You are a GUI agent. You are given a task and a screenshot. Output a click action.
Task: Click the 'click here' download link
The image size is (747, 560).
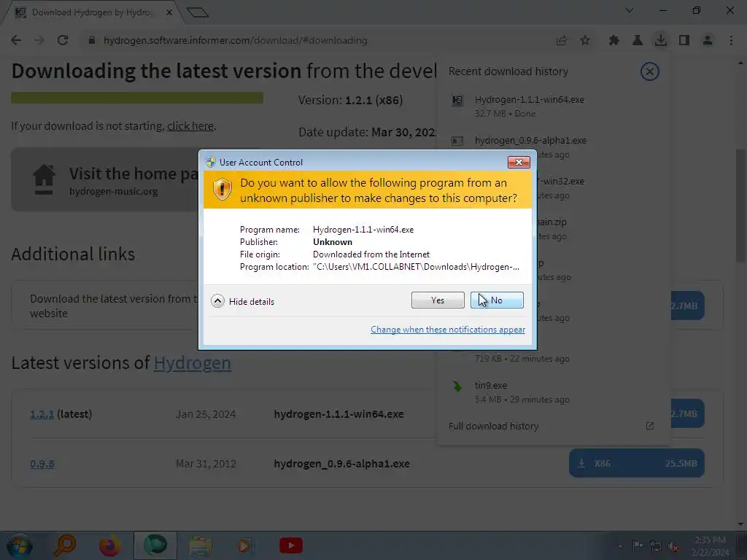pos(190,125)
